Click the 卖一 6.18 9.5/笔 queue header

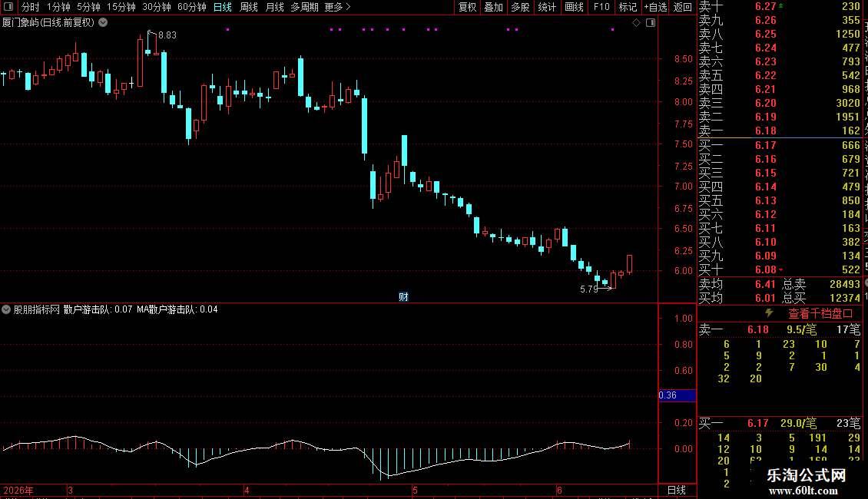click(780, 329)
